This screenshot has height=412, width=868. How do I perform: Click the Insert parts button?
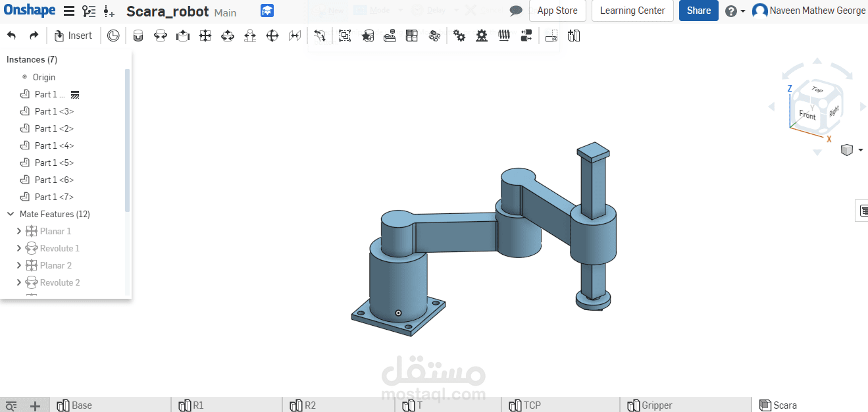click(73, 36)
